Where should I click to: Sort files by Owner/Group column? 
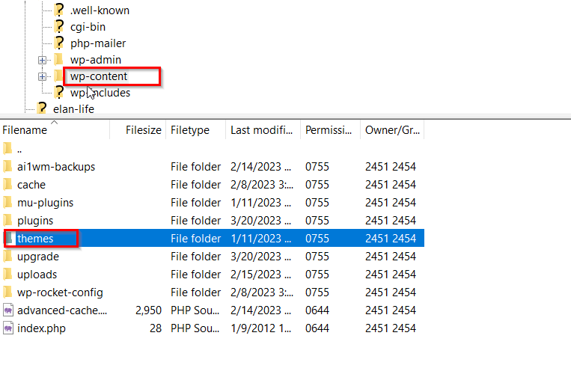392,130
